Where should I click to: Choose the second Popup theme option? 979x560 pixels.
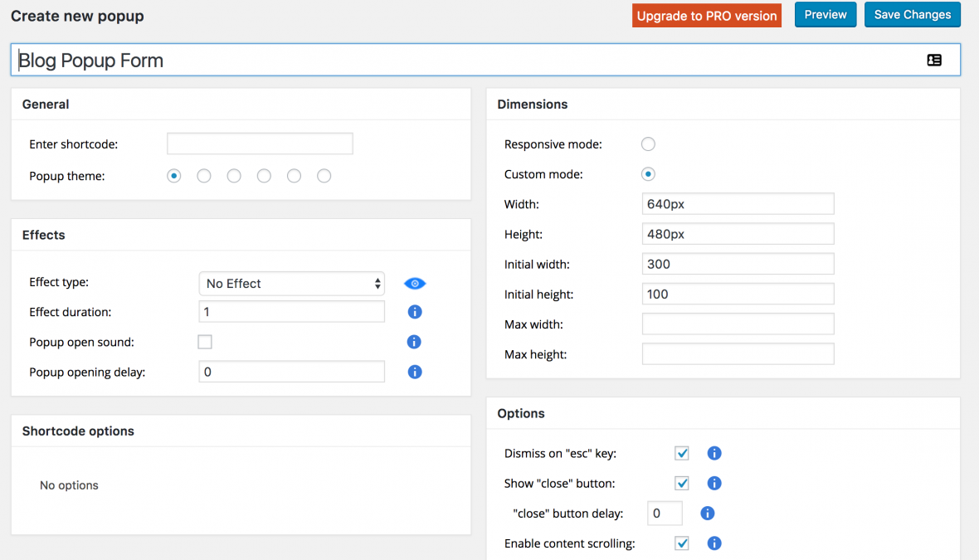coord(204,176)
